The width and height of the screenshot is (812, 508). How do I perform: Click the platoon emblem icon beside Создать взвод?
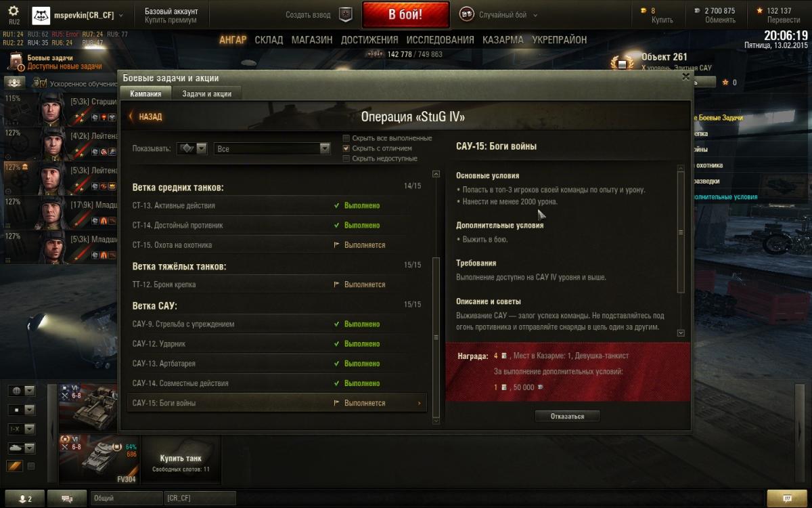[x=346, y=15]
